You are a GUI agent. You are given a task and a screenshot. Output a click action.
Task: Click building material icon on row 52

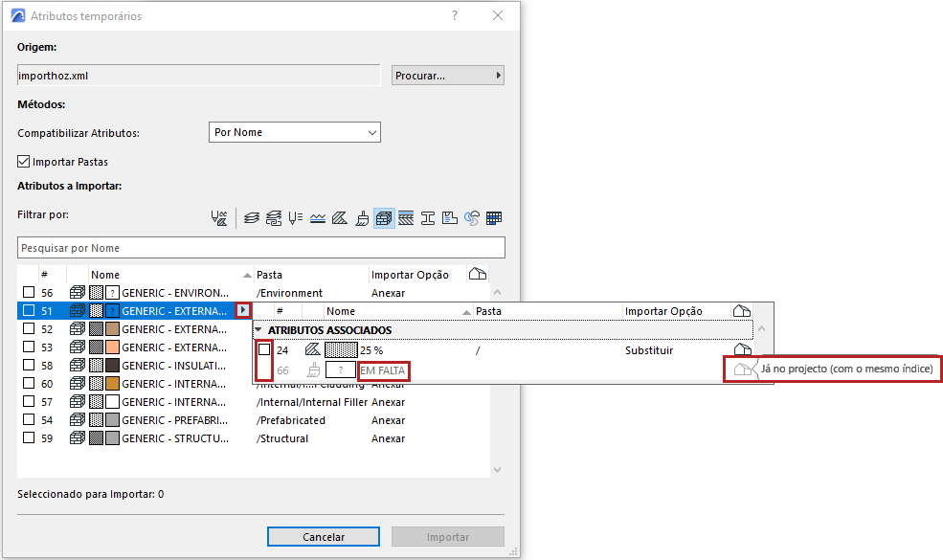pos(77,329)
